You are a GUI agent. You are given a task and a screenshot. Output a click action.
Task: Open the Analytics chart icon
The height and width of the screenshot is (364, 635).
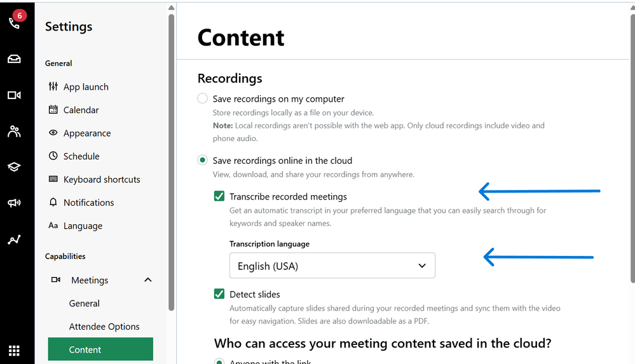14,239
